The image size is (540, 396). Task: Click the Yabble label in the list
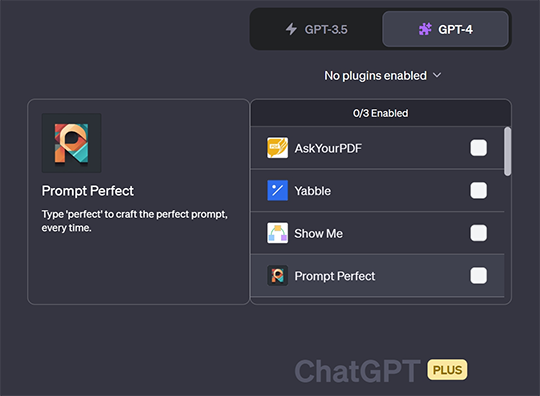pyautogui.click(x=312, y=191)
